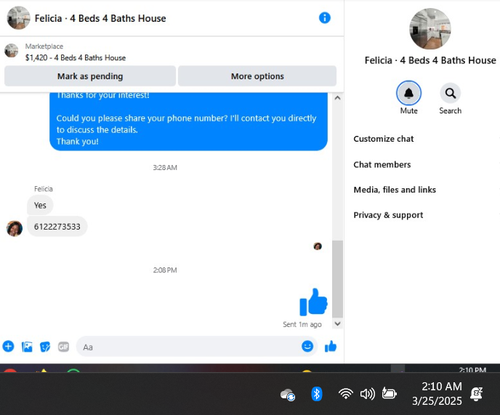Attach a photo with the image icon

tap(27, 347)
